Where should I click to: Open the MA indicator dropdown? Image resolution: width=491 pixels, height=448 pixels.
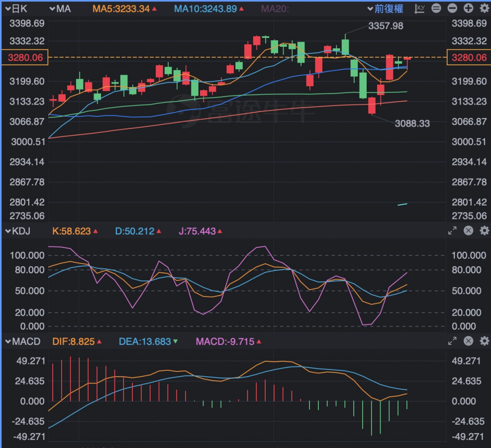[60, 8]
